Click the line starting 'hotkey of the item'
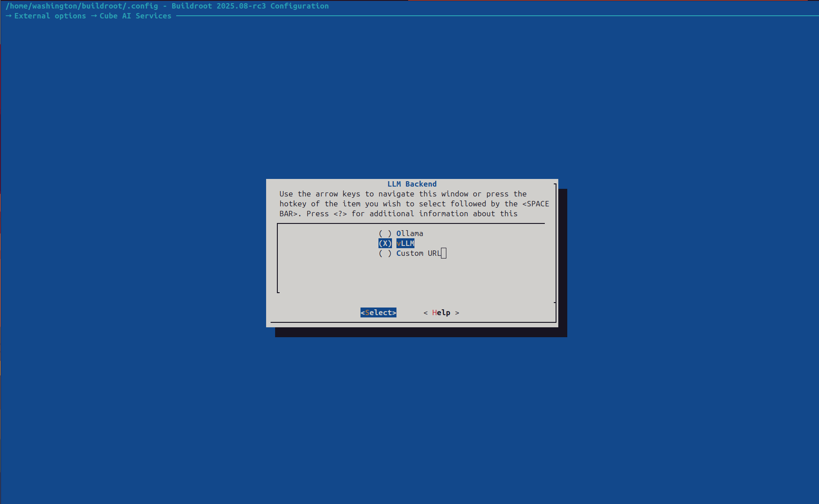This screenshot has width=819, height=504. pos(414,204)
